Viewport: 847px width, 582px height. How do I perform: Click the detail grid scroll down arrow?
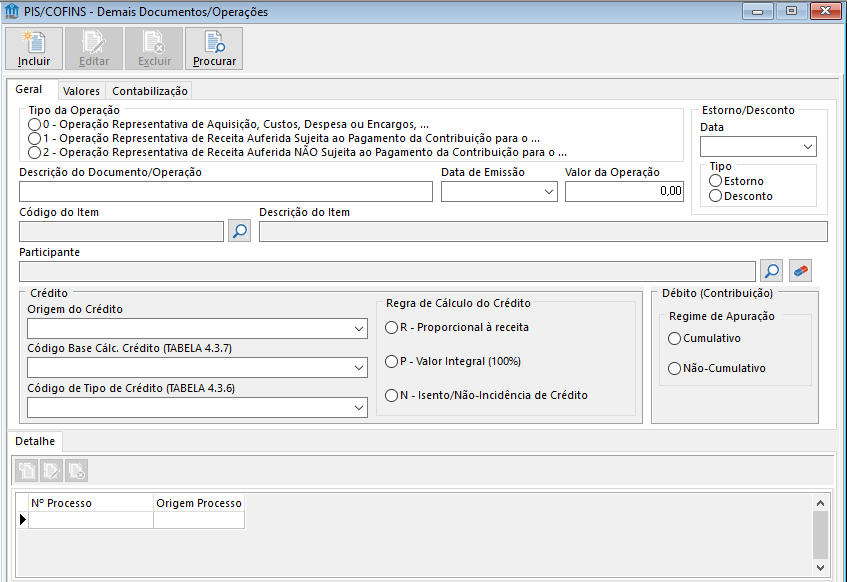[820, 567]
